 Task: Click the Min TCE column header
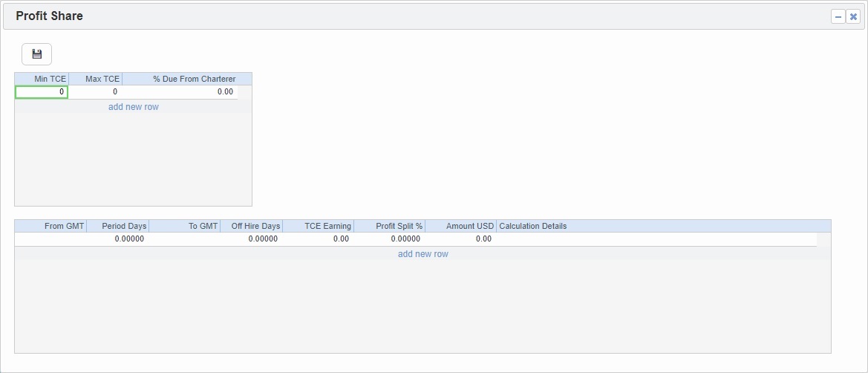coord(42,79)
